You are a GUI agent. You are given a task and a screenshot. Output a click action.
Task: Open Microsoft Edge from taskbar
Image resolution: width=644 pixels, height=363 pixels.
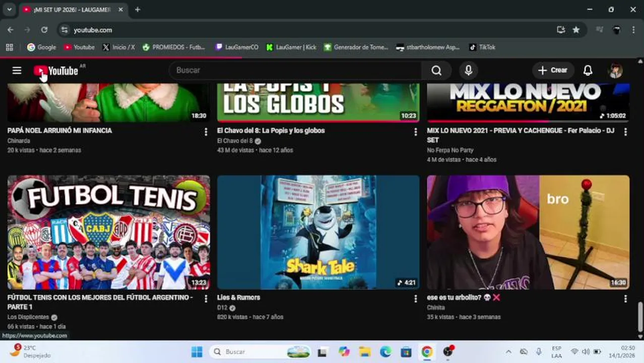coord(385,352)
